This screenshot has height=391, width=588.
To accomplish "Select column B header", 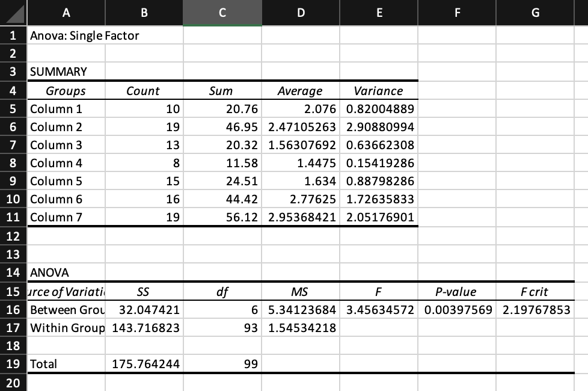I will 144,13.
